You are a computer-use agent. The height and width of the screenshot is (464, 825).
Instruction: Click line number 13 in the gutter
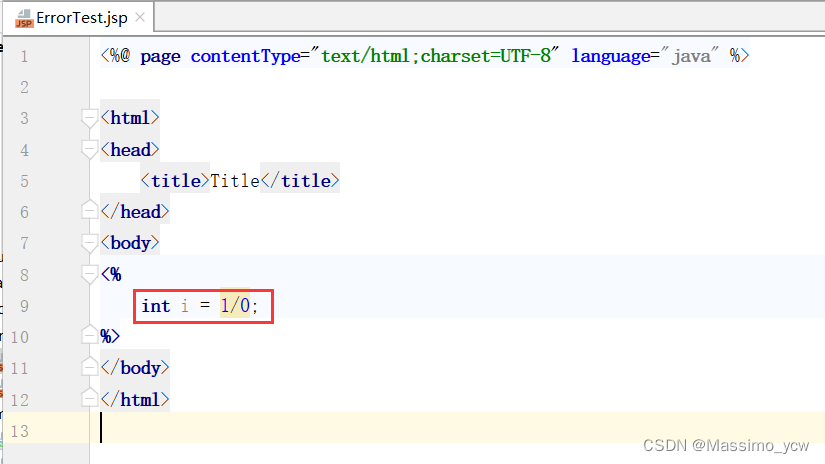[x=19, y=431]
